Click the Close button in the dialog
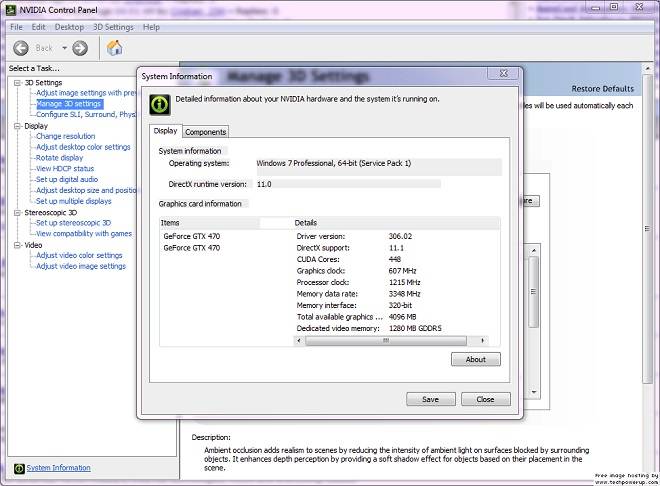This screenshot has height=486, width=660. coord(486,399)
